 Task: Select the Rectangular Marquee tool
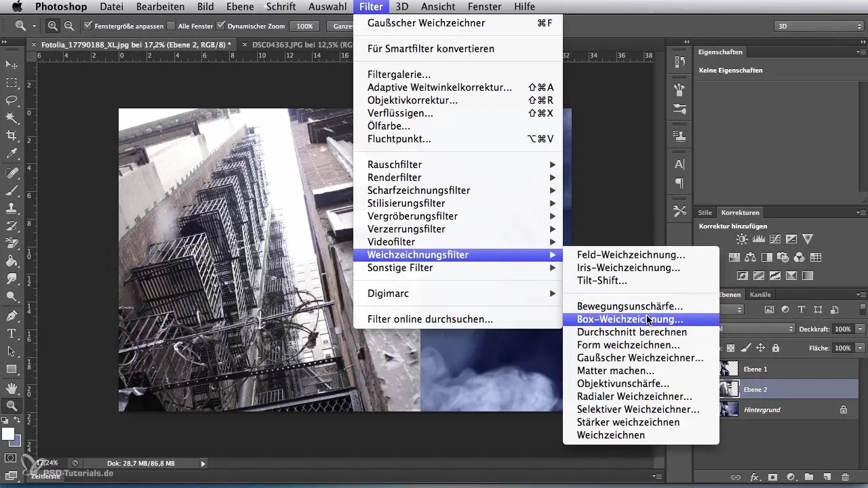pyautogui.click(x=12, y=83)
